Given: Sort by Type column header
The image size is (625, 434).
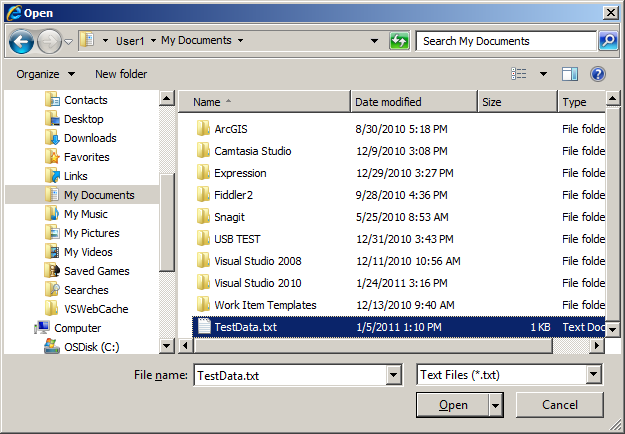Looking at the screenshot, I should (581, 102).
